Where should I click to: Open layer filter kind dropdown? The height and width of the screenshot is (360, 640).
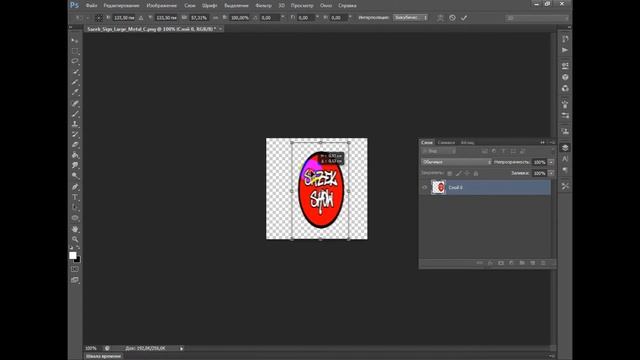439,151
